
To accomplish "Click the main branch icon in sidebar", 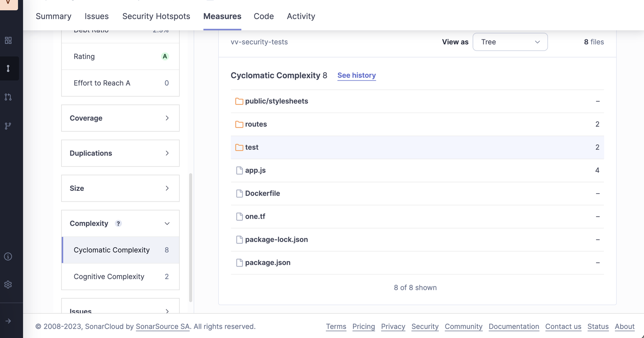I will 8,69.
